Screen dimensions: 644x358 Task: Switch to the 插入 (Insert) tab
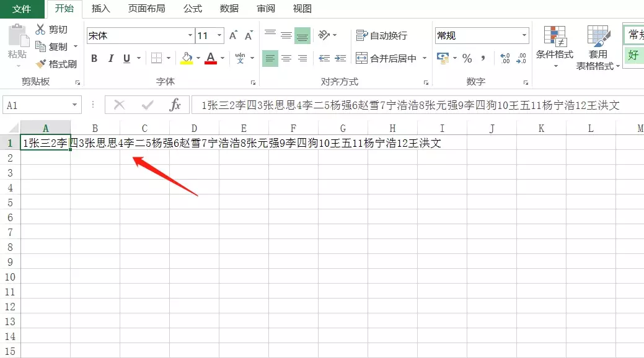tap(100, 9)
